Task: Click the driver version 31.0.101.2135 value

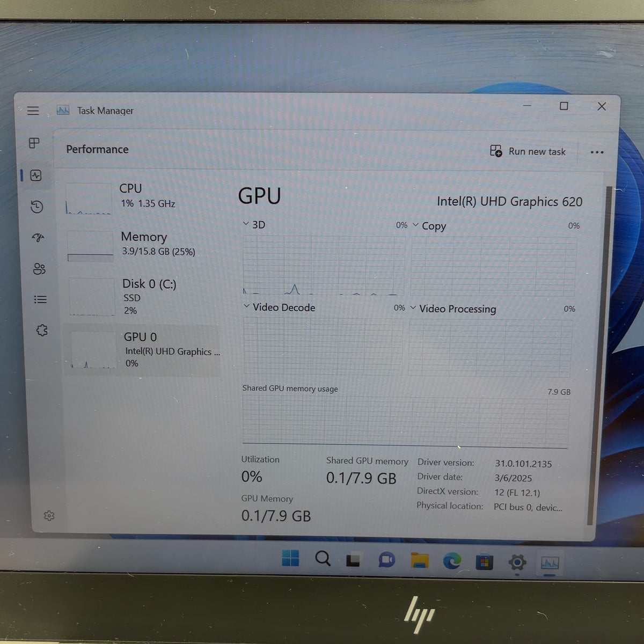Action: (x=523, y=464)
